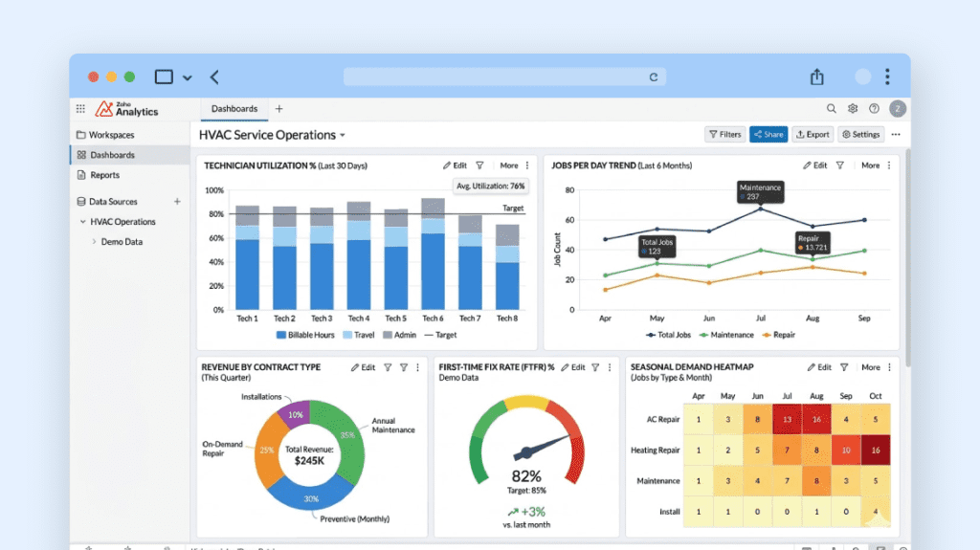Click the blue Share button

(x=768, y=135)
